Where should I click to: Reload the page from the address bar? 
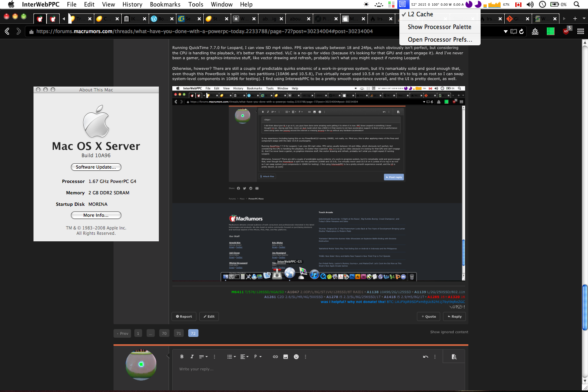click(x=521, y=31)
